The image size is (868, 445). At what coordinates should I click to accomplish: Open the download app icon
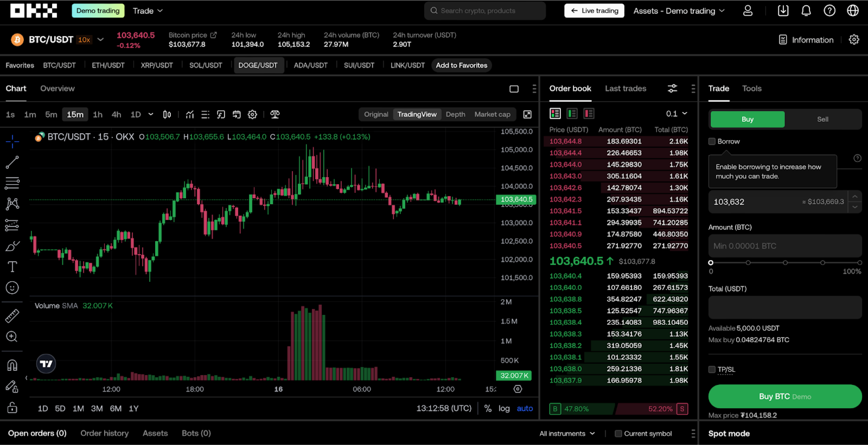click(x=783, y=11)
